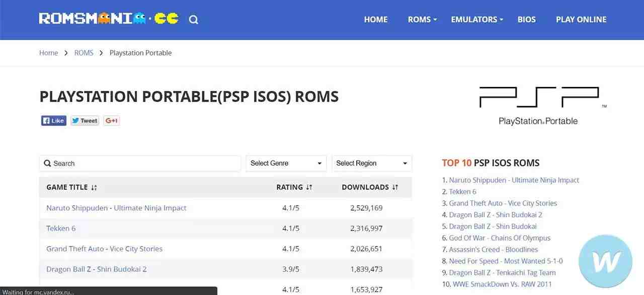
Task: Open Assassin's Creed - Bloodlines link
Action: (494, 249)
